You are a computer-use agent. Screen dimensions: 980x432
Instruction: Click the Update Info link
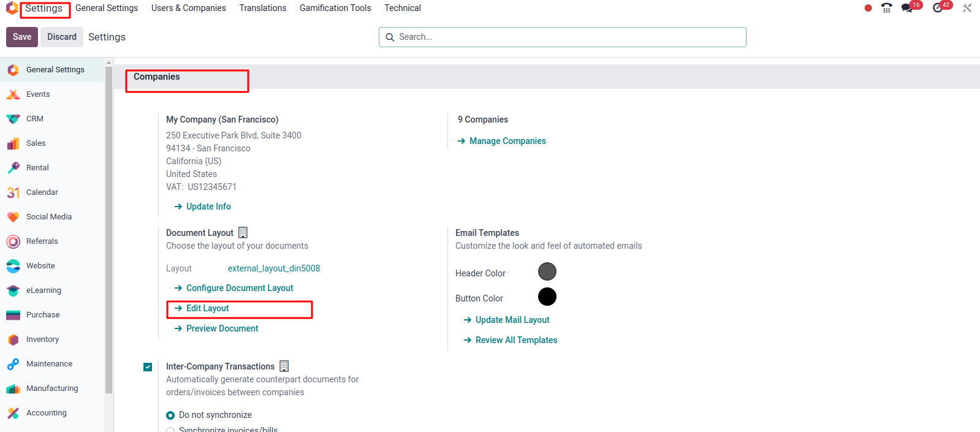pos(203,207)
